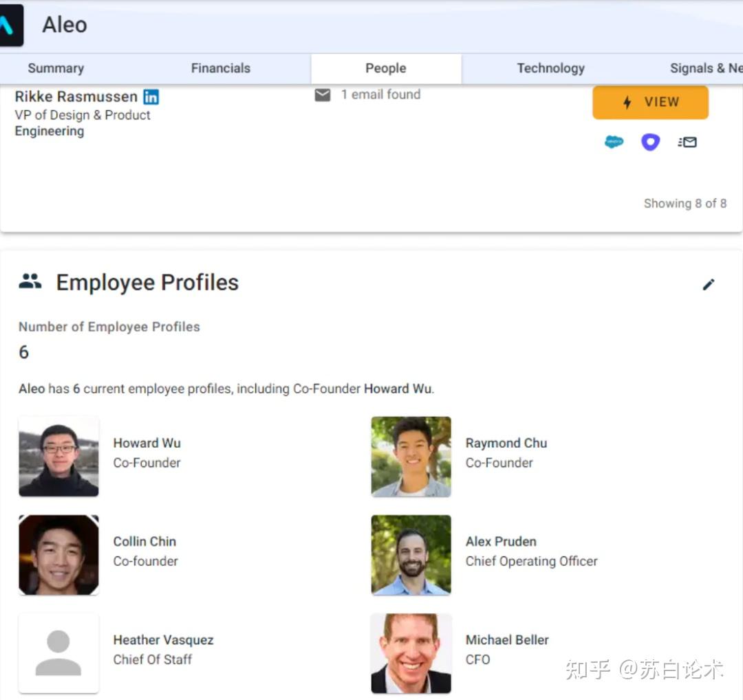Click Heather Vasquez's placeholder avatar

coord(58,653)
